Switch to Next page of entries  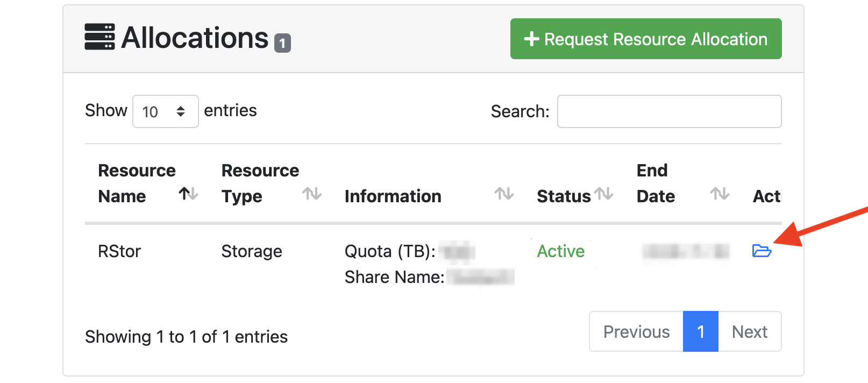(x=750, y=331)
